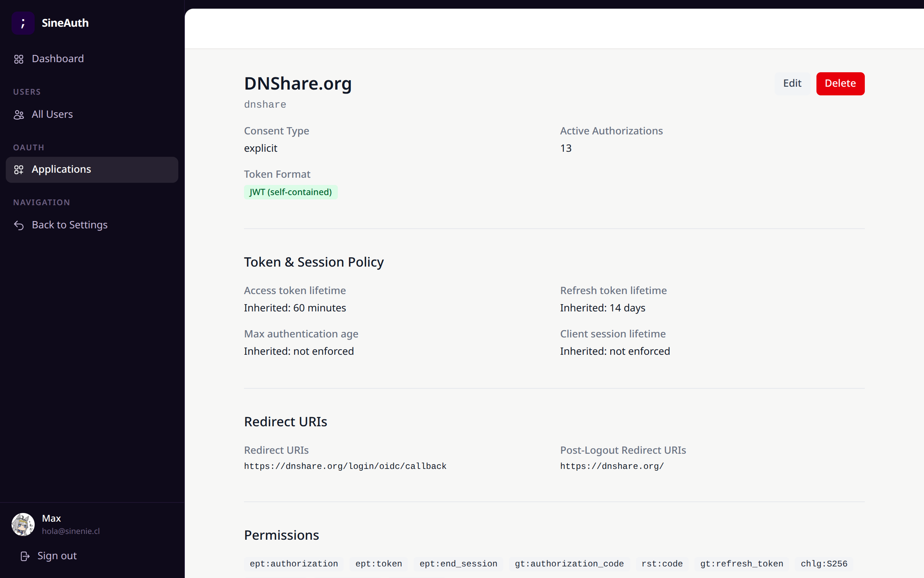Screen dimensions: 924x578
Task: Click the Refresh token lifetime label
Action: (x=613, y=290)
